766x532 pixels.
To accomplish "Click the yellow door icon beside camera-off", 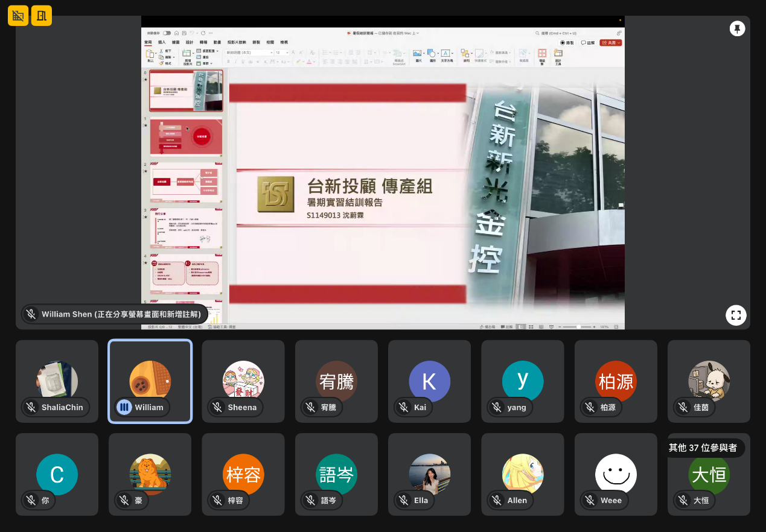I will pos(42,16).
